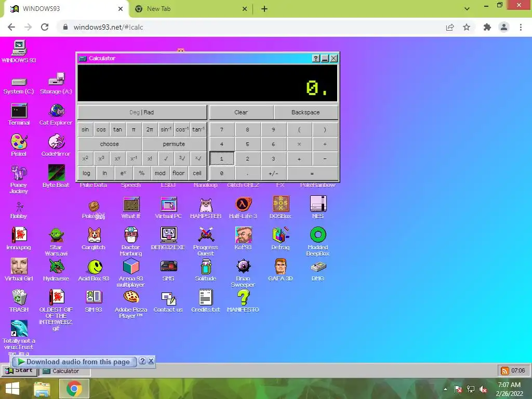
Task: Switch to the WINDOWS93 browser tab
Action: [x=66, y=9]
